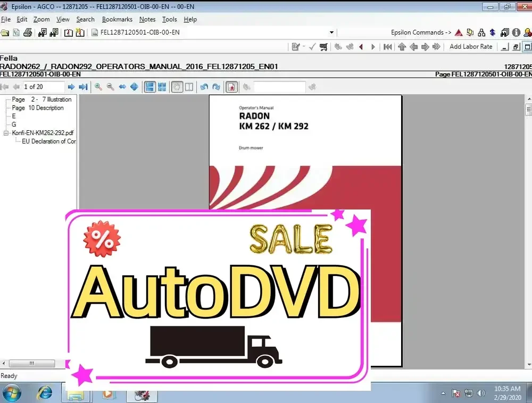Click the zoom out magnifier icon
Screen dimensions: 532x403
(110, 87)
